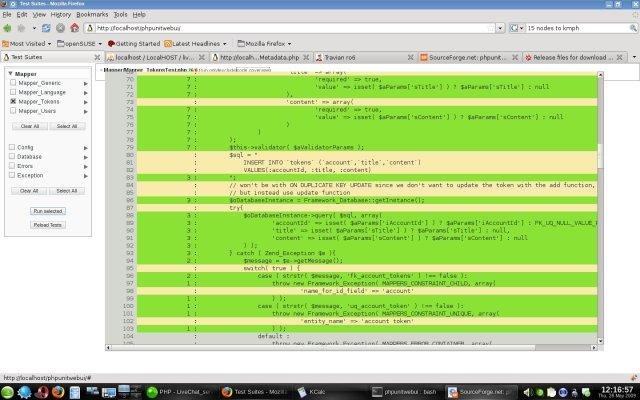Viewport: 640px width, 400px height.
Task: Open the File menu
Action: point(7,15)
